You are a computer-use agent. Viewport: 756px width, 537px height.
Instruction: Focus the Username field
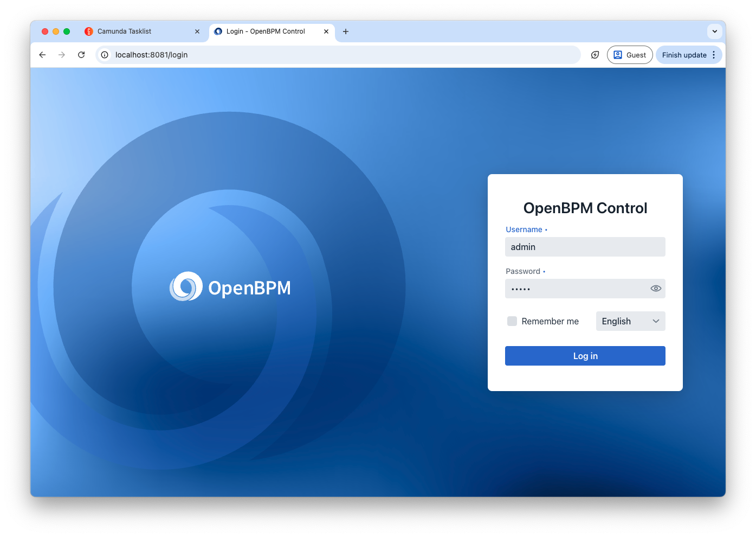coord(585,247)
